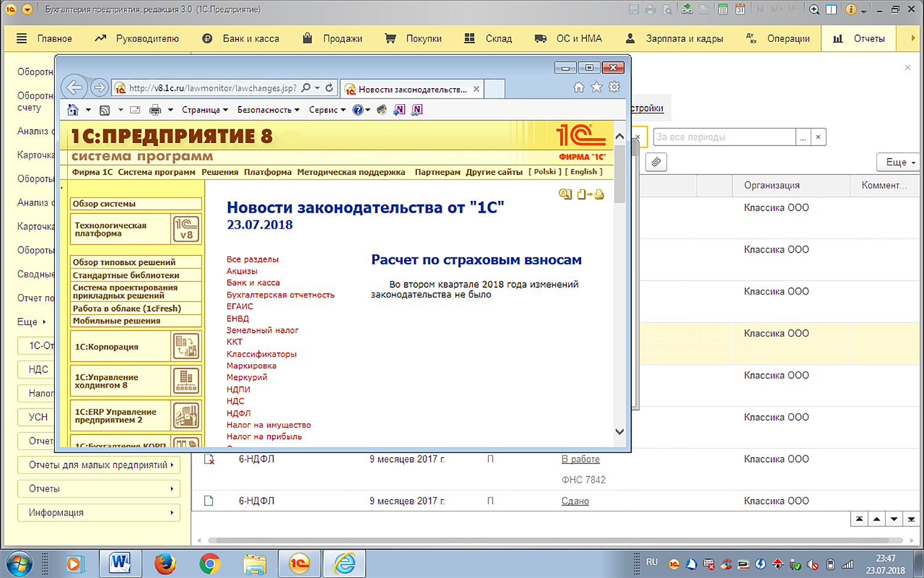
Task: Click the refresh icon in address bar
Action: click(330, 88)
